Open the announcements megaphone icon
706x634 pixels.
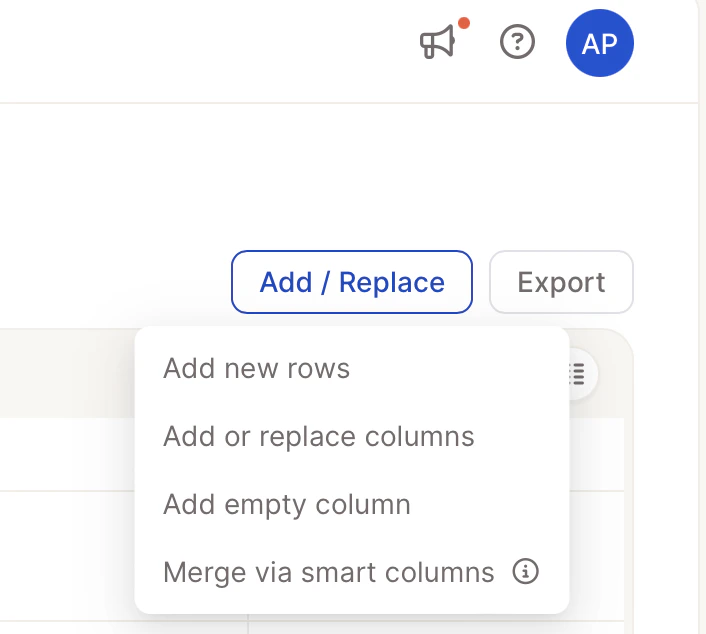[x=438, y=42]
